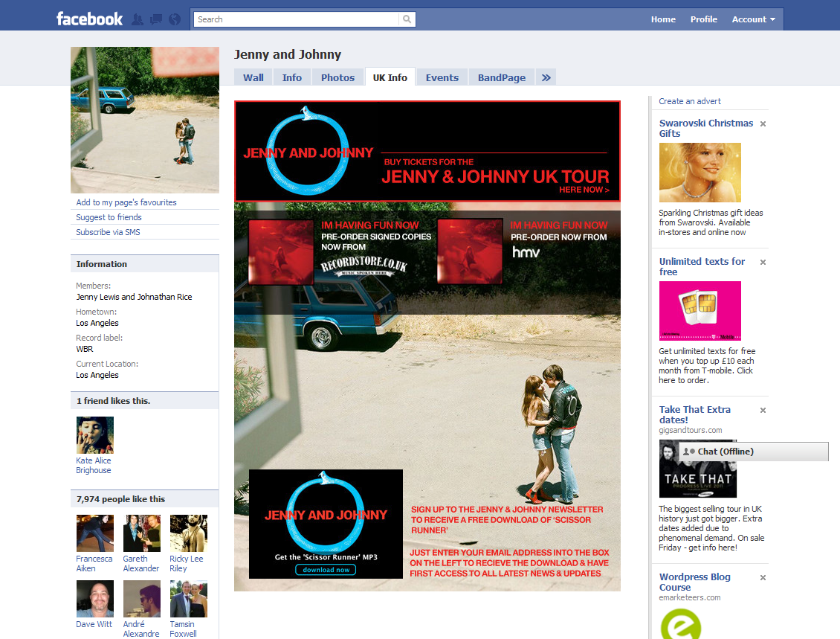
Task: Click Add to my page's favourites
Action: 126,202
